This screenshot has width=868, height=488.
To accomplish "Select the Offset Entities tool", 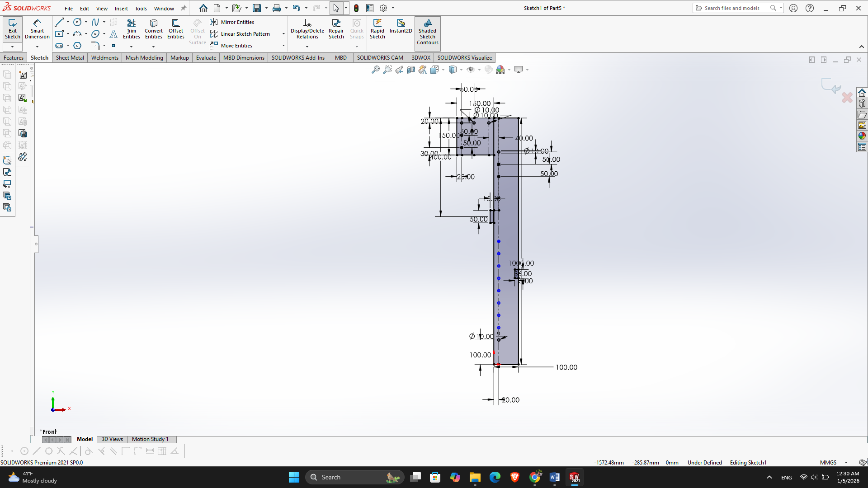I will [x=175, y=29].
